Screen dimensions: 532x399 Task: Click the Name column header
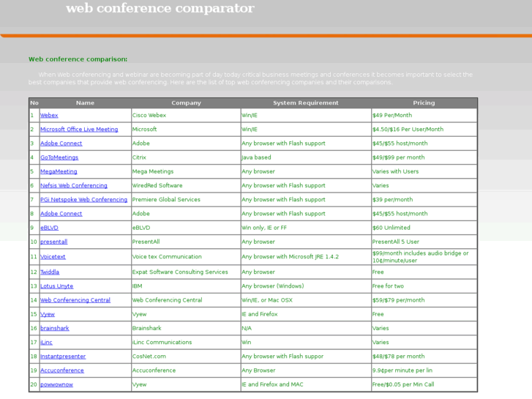(85, 103)
